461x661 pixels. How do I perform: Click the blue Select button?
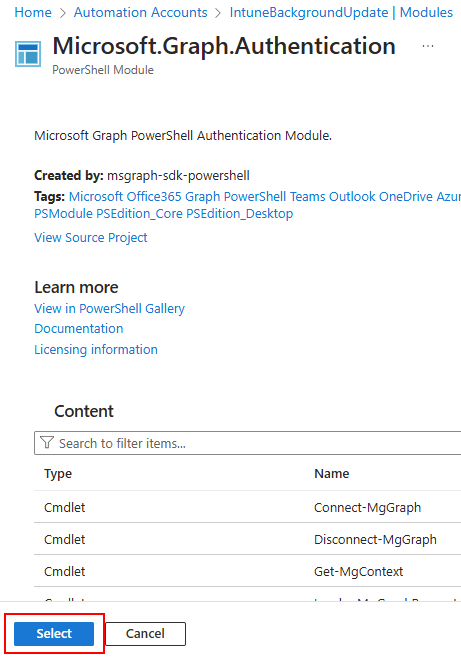pyautogui.click(x=54, y=634)
